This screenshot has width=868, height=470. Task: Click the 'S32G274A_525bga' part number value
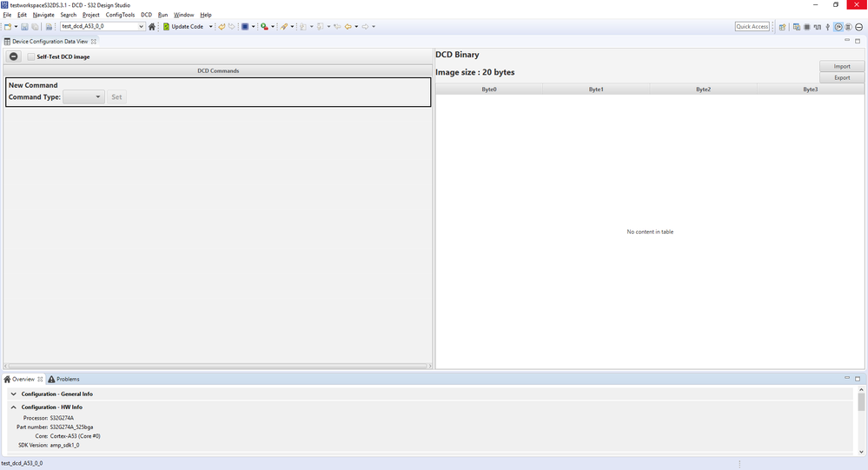(71, 427)
